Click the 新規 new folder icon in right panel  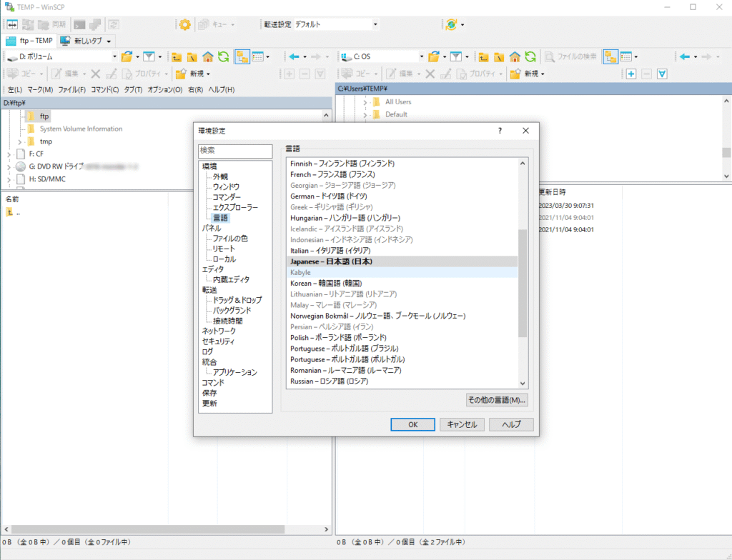click(x=515, y=74)
